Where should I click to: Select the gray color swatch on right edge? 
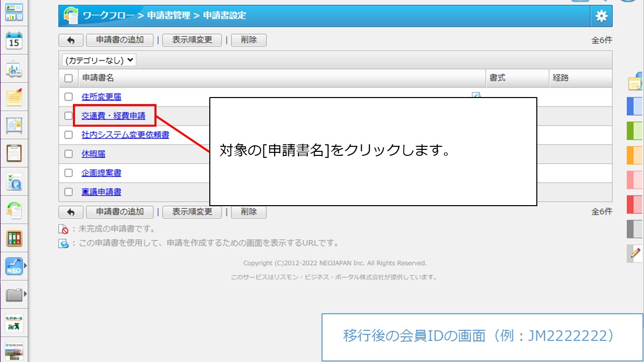point(635,229)
